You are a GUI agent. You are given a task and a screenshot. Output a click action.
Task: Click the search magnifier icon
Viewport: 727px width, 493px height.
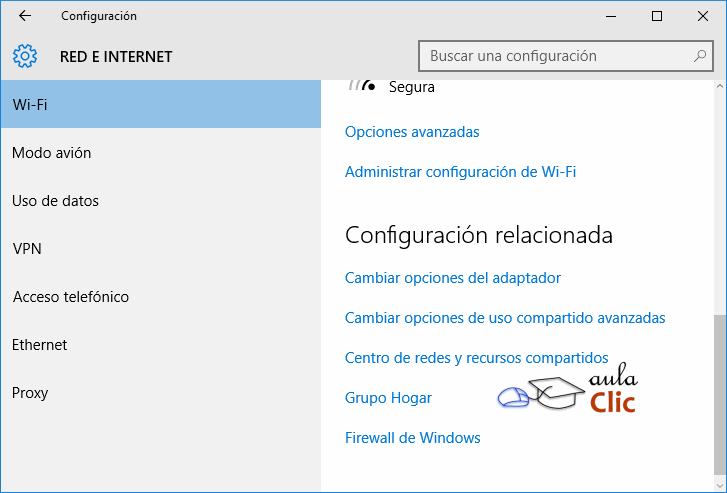pyautogui.click(x=700, y=56)
